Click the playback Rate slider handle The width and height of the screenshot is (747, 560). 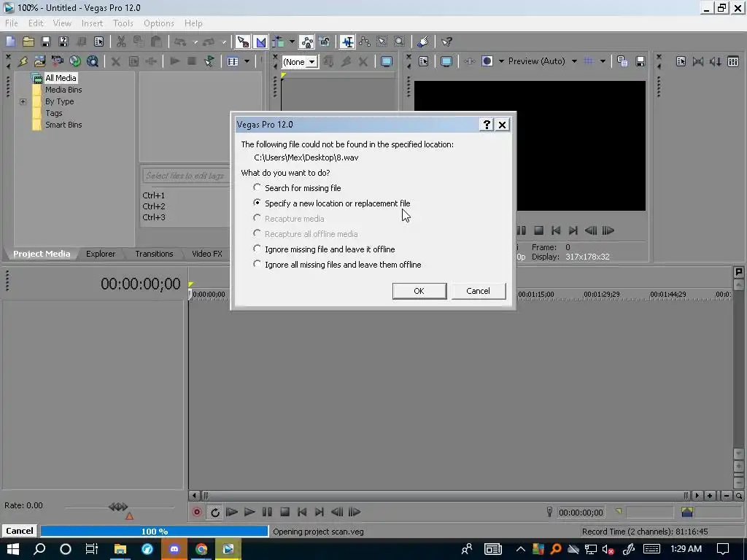(118, 507)
